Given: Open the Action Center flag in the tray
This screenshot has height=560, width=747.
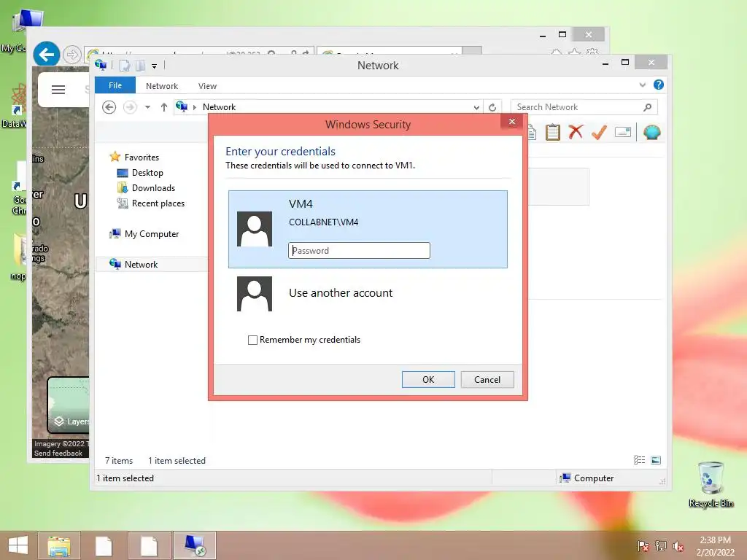Looking at the screenshot, I should [643, 546].
